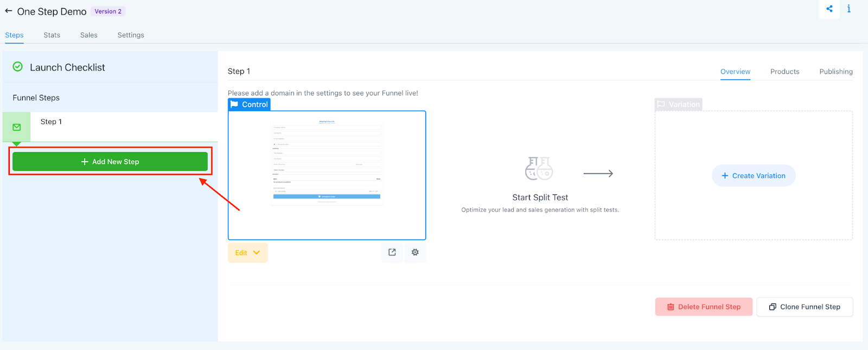Open the Publishing tab

pyautogui.click(x=835, y=72)
